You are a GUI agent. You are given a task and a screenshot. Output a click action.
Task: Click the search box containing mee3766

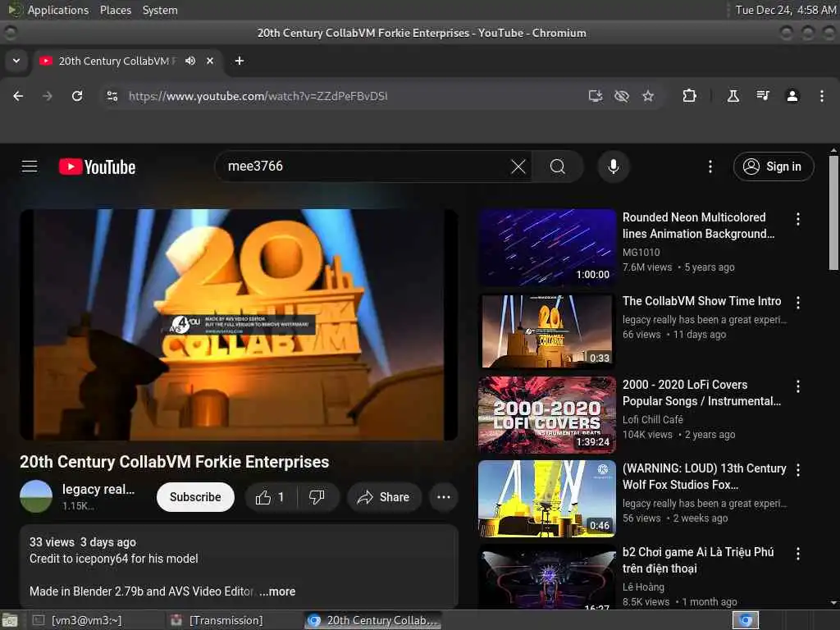point(364,167)
